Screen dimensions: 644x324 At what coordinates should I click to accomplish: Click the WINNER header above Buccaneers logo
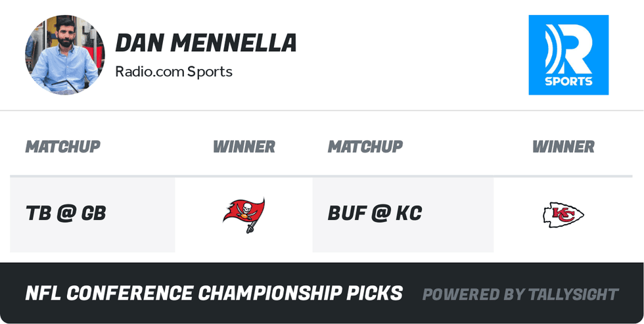pos(244,147)
